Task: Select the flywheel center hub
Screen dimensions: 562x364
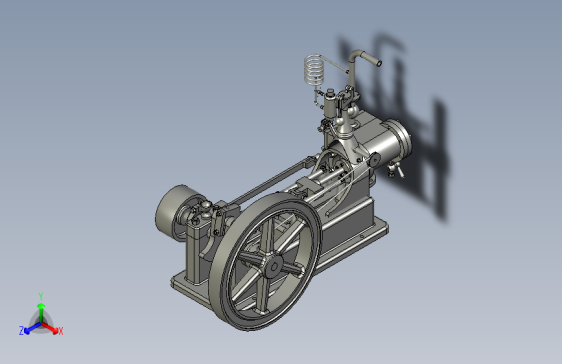Action: coord(274,267)
